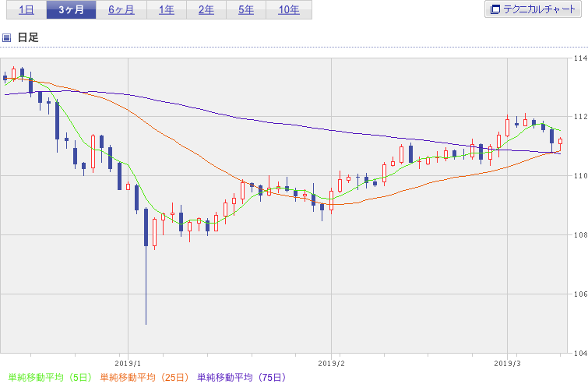
Task: Click the 単純移動平均(75日) purple legend label
Action: coord(241,377)
